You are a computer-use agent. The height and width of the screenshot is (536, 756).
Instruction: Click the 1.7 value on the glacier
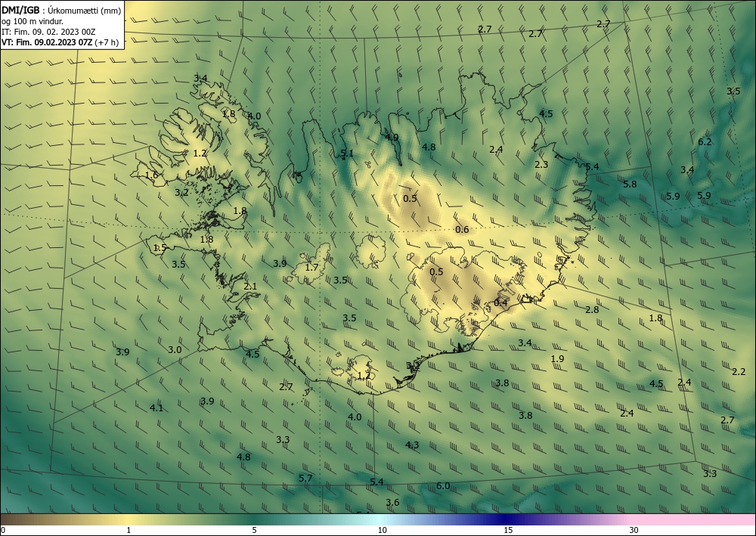click(312, 267)
